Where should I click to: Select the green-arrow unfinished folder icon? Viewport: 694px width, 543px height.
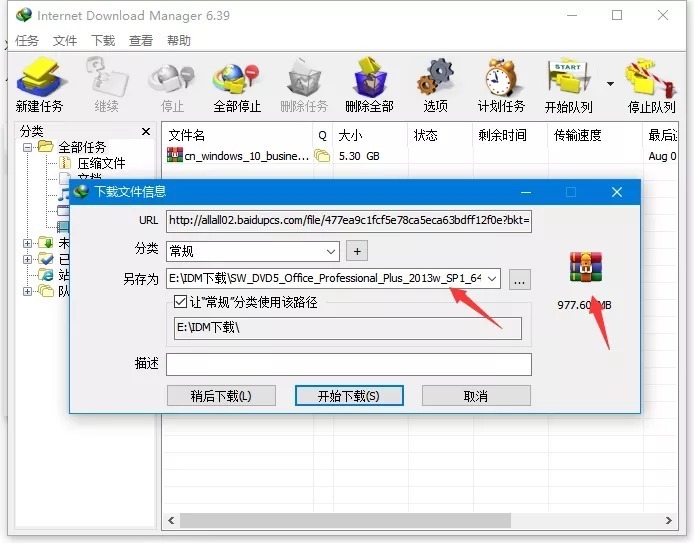tap(46, 243)
